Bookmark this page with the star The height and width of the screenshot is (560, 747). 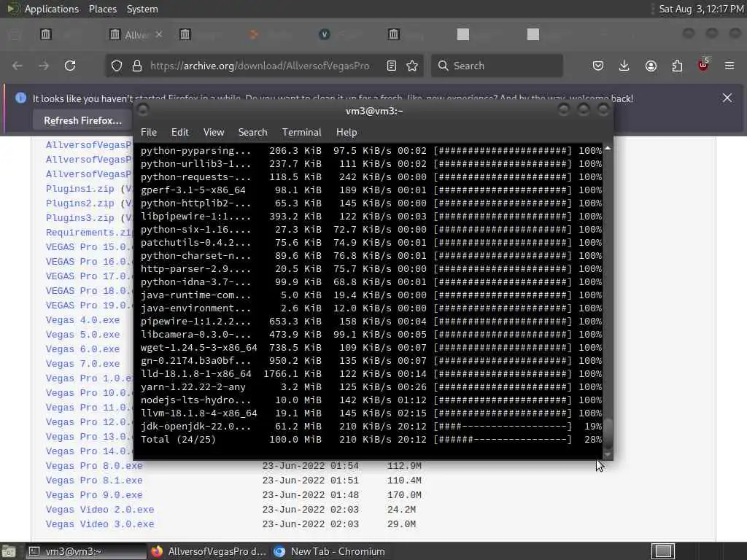pyautogui.click(x=413, y=66)
